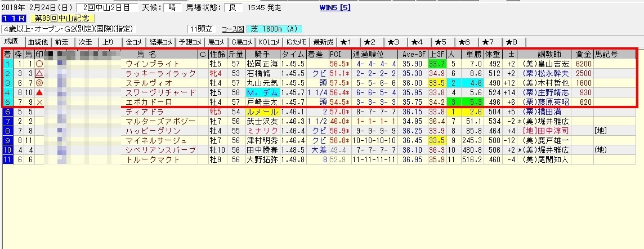Sort by the Ave-3F column header
Image resolution: width=644 pixels, height=249 pixels.
413,54
